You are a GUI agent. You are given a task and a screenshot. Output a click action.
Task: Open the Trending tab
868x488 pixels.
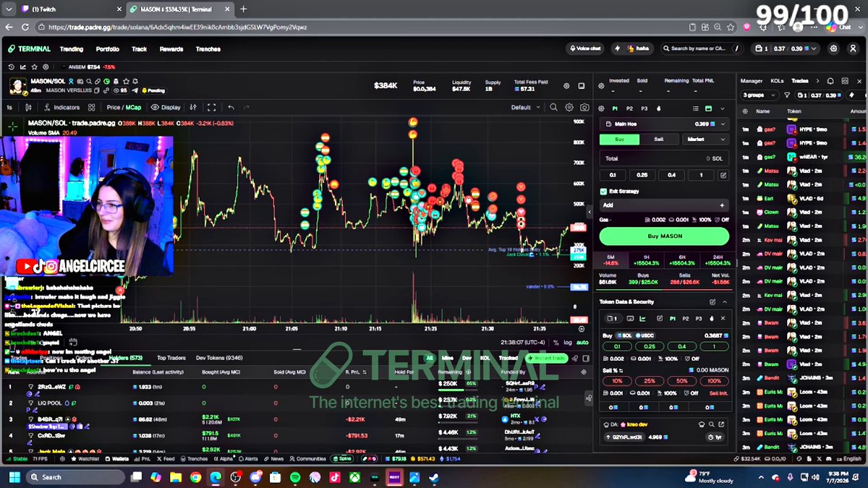72,49
